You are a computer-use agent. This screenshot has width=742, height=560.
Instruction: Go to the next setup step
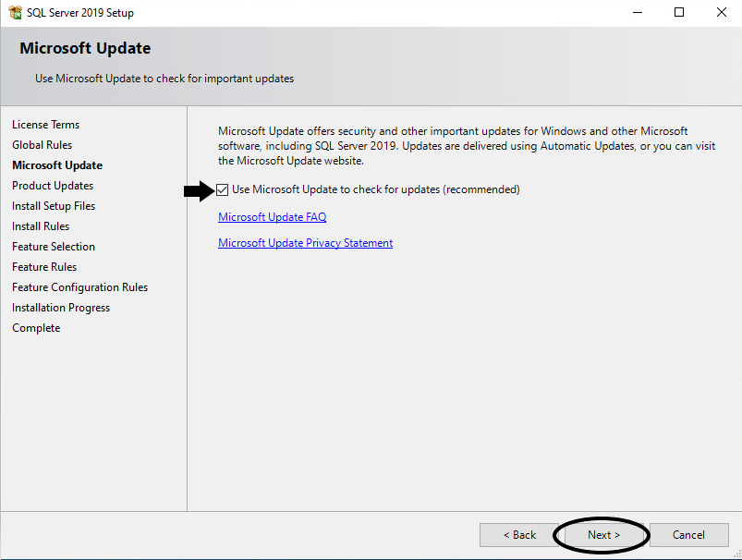tap(603, 535)
